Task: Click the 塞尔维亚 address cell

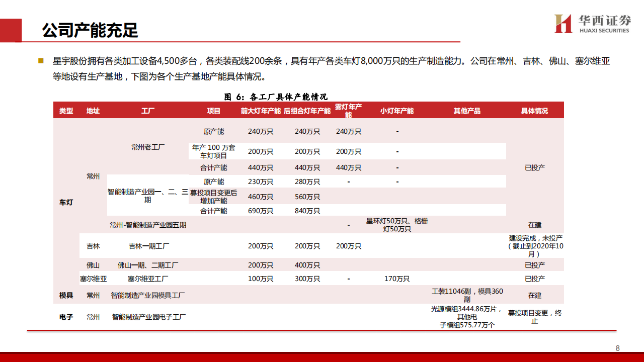Action: (93, 279)
